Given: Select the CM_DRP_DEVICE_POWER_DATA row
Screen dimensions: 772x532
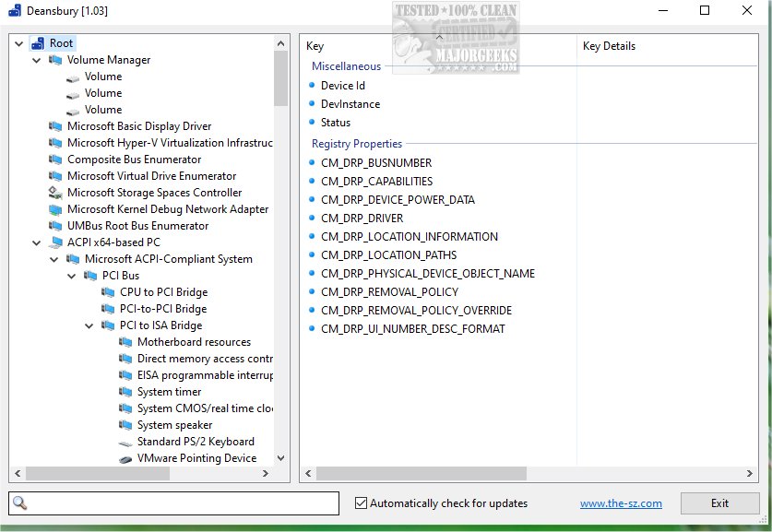Looking at the screenshot, I should click(398, 200).
